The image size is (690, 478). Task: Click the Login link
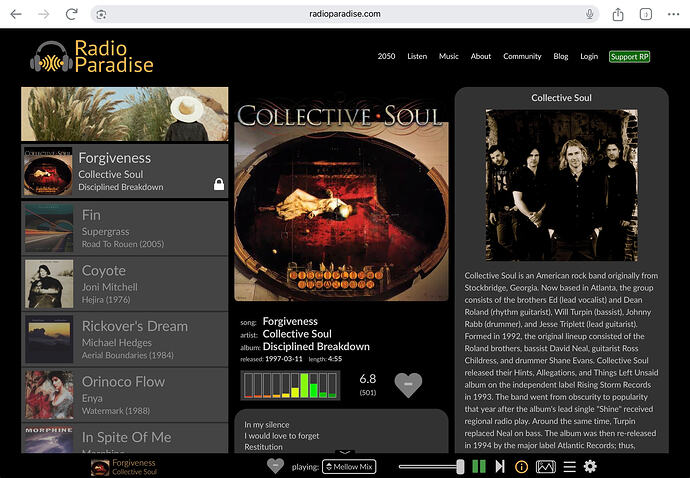point(589,56)
